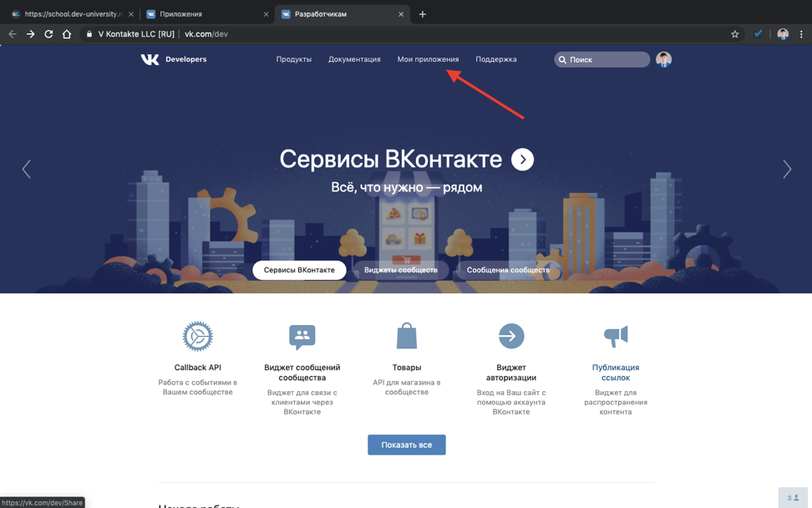
Task: Select the Сервисы ВКонтакте banner pill
Action: point(299,270)
